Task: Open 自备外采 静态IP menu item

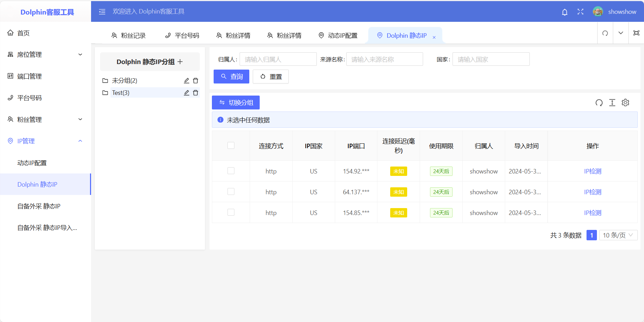Action: [x=39, y=206]
